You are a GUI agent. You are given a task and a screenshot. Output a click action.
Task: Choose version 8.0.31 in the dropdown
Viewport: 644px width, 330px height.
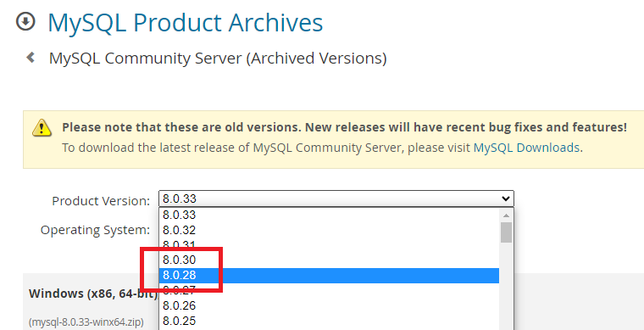click(329, 245)
